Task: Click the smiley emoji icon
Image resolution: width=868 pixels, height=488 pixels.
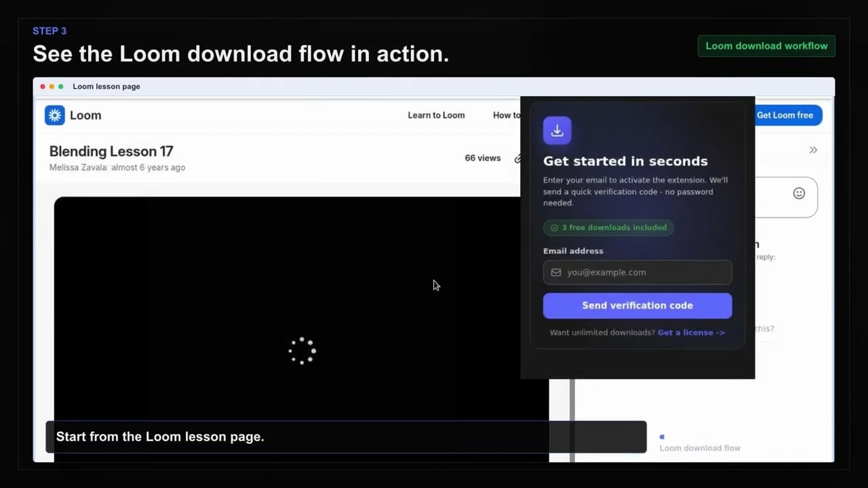Action: pos(799,193)
